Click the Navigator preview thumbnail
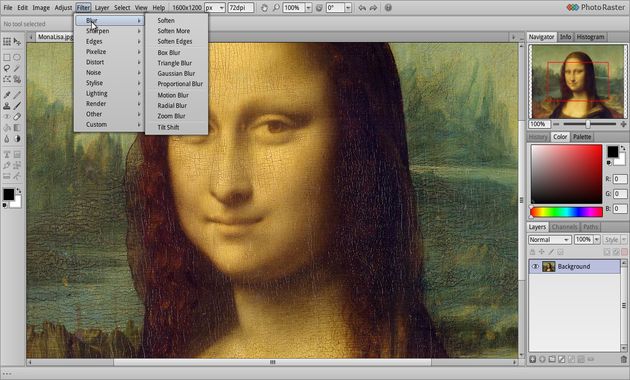The width and height of the screenshot is (630, 380). (578, 82)
